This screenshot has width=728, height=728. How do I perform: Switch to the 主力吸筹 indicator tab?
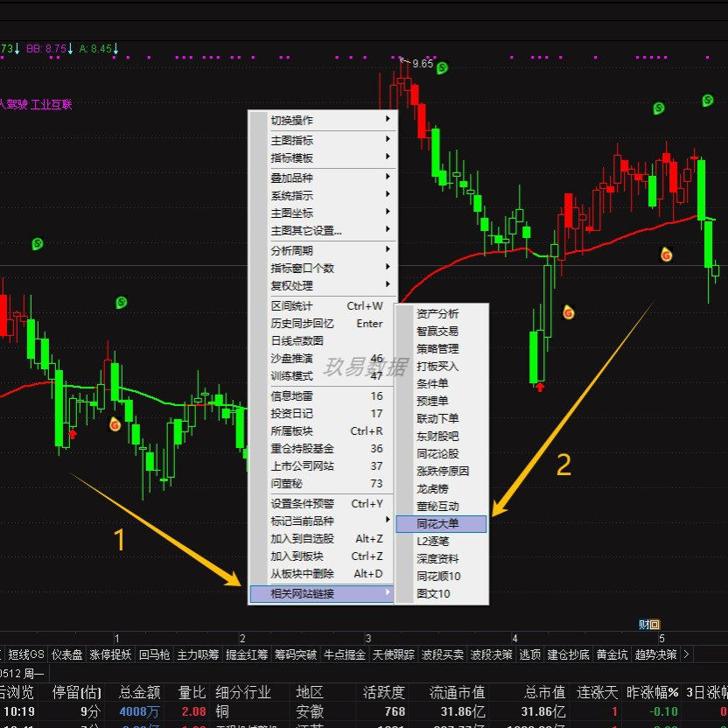point(198,654)
